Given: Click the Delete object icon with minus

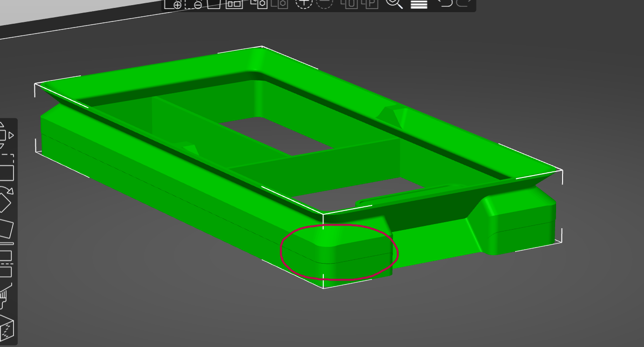Looking at the screenshot, I should tap(194, 4).
